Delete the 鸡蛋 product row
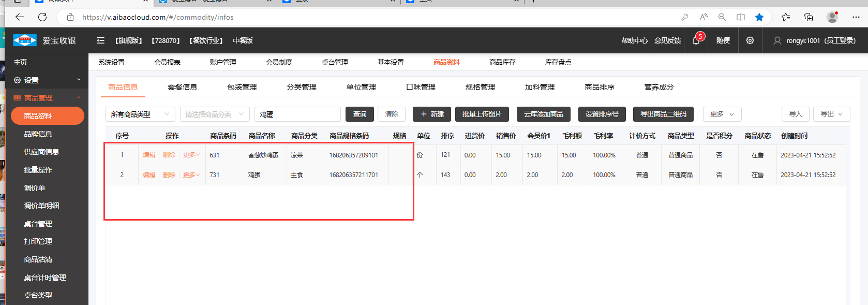Viewport: 868px width, 305px height. coord(169,175)
